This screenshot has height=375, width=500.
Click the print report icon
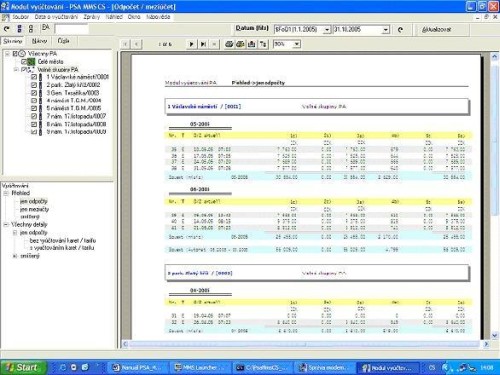[229, 44]
